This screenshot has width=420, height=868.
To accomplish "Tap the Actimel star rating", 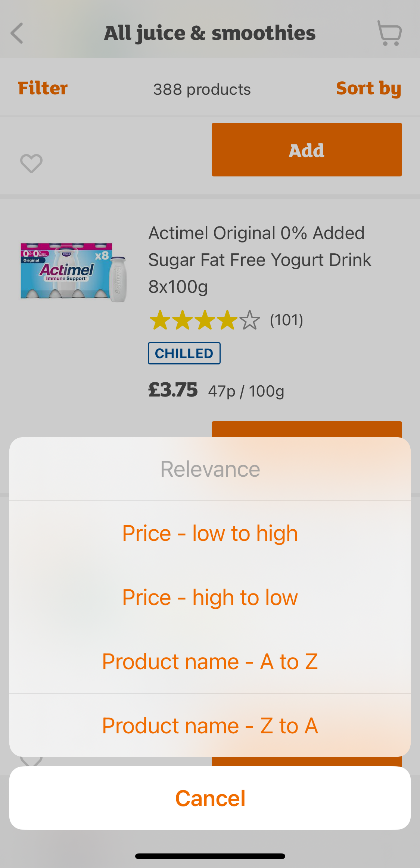I will [x=204, y=320].
